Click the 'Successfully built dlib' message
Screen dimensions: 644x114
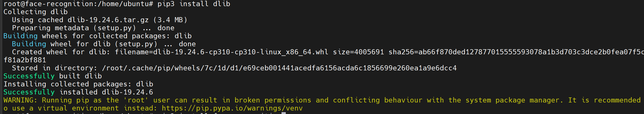(52, 76)
